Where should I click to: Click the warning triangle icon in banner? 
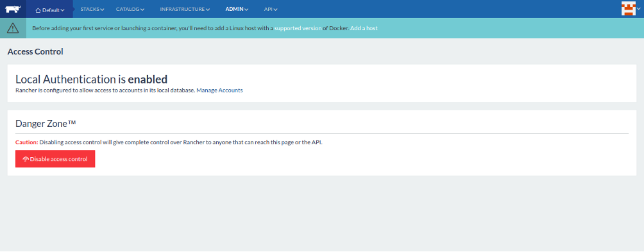pyautogui.click(x=13, y=28)
